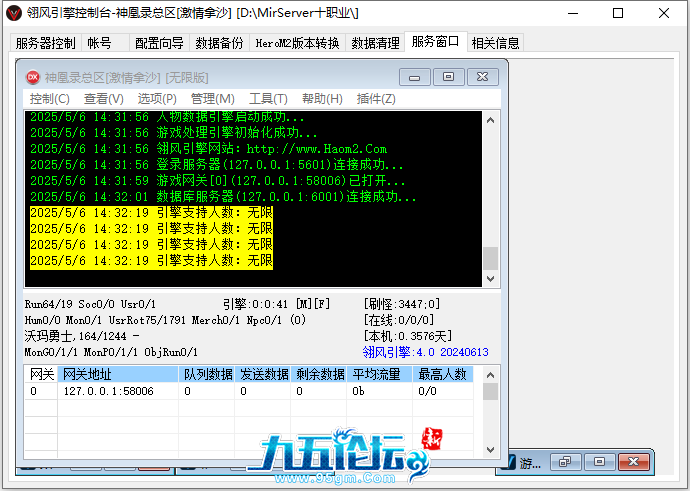Click the gateway table scroll down arrow

[491, 450]
